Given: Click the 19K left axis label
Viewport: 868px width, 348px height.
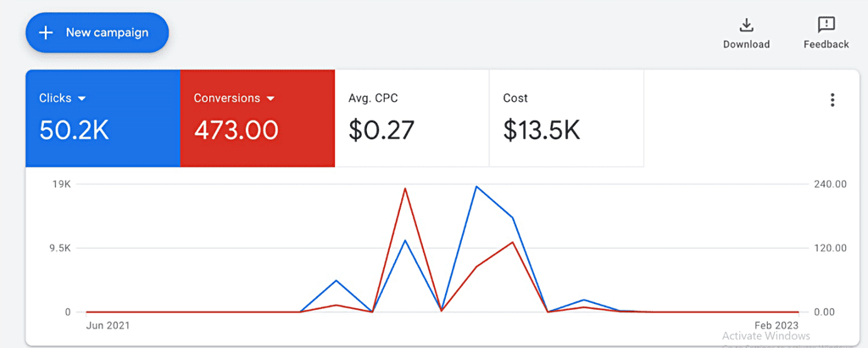Looking at the screenshot, I should (x=62, y=184).
